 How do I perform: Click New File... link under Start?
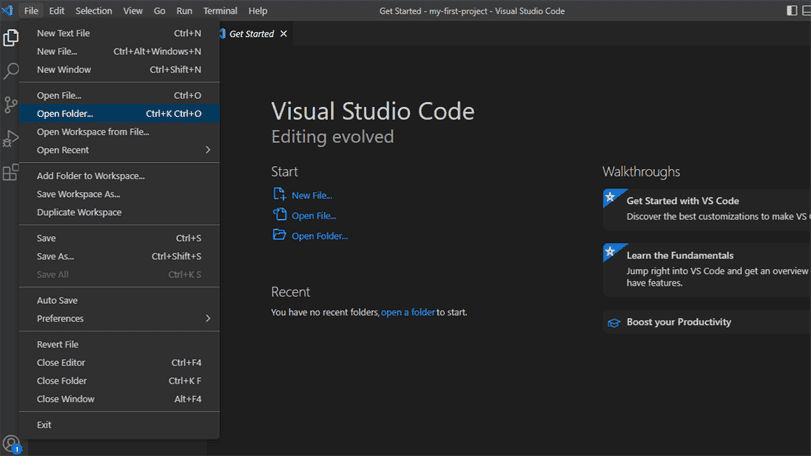click(312, 195)
